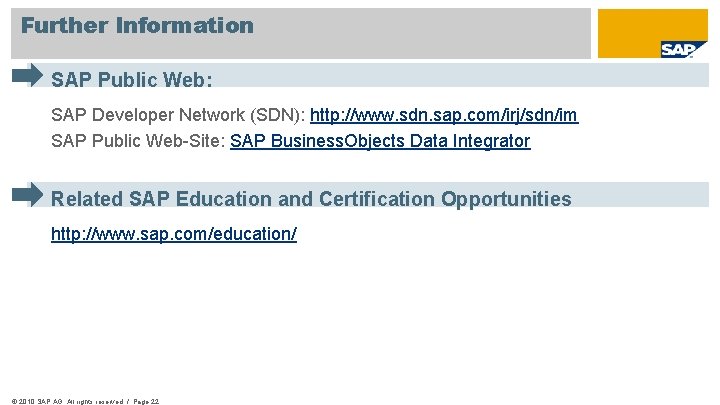Image resolution: width=720 pixels, height=405 pixels.
Task: Select the Further Information slide title
Action: coord(138,26)
